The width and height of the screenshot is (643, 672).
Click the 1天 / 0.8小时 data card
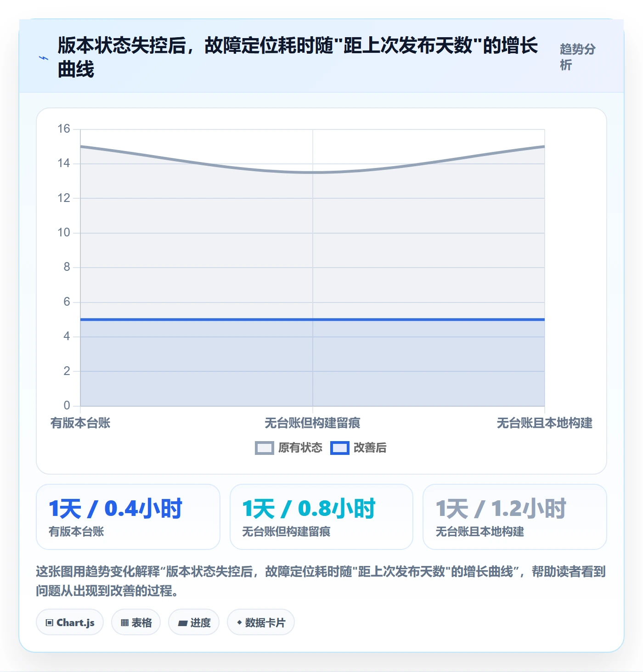coord(321,517)
